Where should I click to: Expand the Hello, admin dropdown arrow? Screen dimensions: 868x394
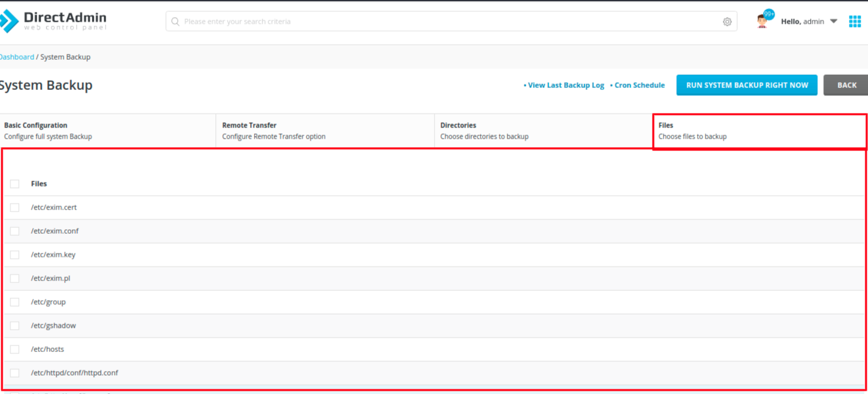(833, 22)
